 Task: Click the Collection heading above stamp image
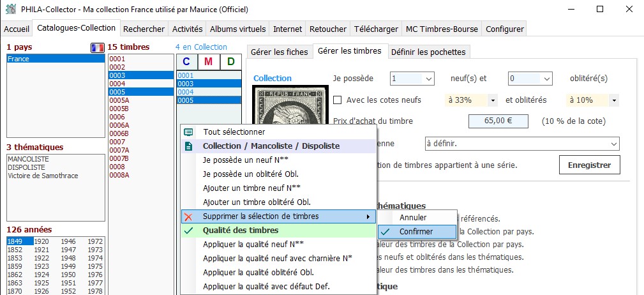(273, 78)
